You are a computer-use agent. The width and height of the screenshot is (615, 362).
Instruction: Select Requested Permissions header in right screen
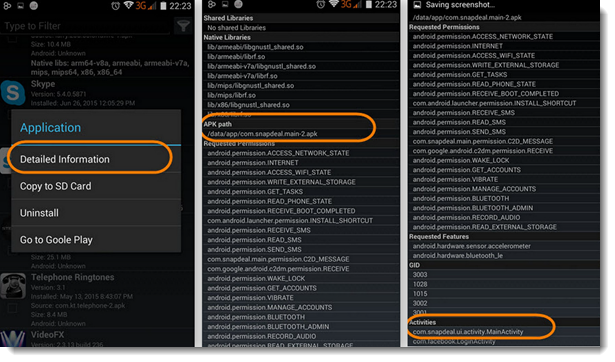point(444,27)
